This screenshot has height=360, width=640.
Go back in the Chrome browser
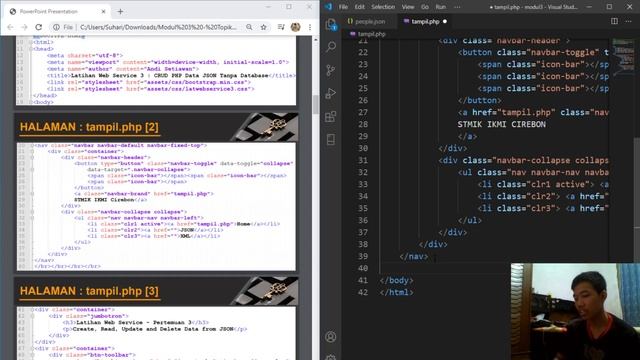pos(10,27)
